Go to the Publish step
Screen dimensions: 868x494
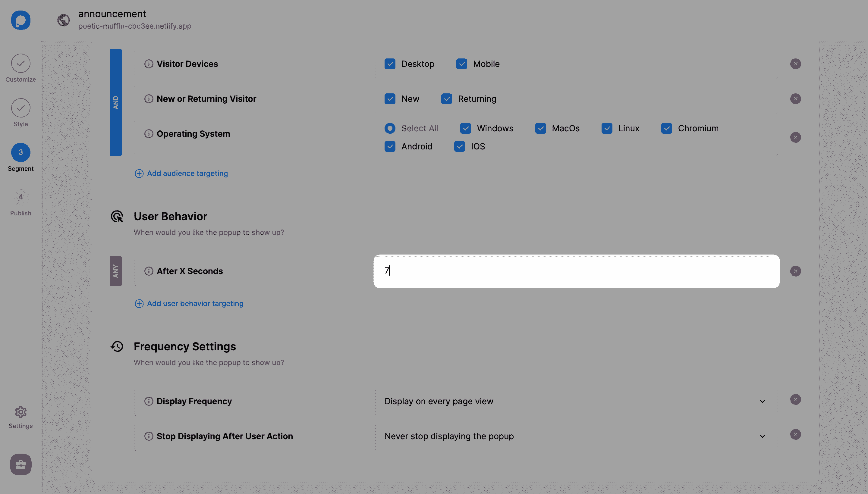21,197
